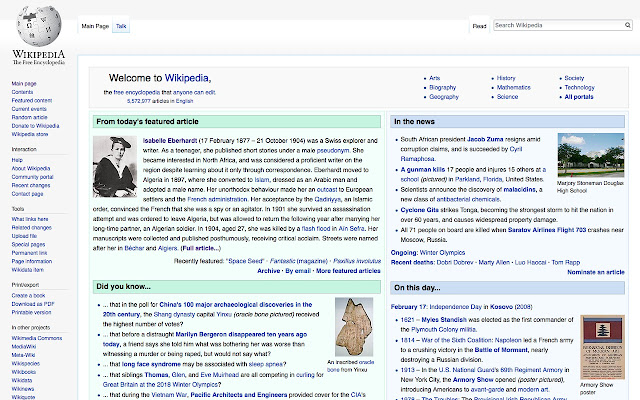The image size is (640, 400).
Task: Open the long face syndrome link
Action: pyautogui.click(x=151, y=364)
